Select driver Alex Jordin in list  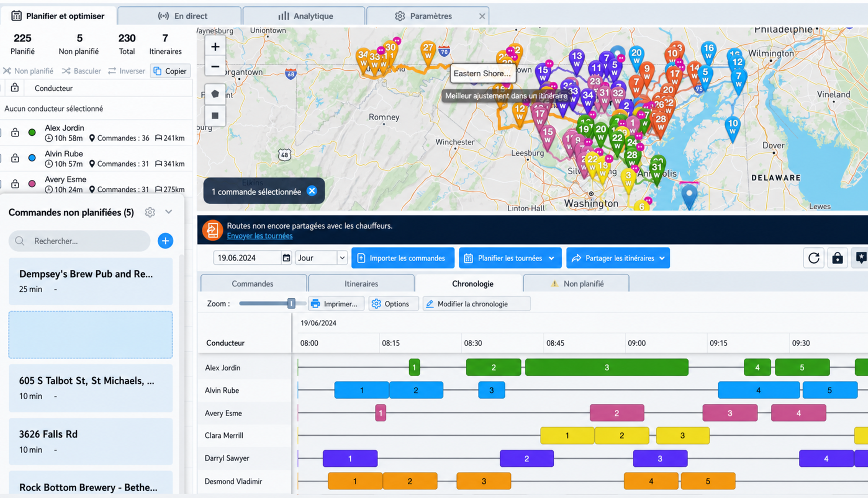96,133
